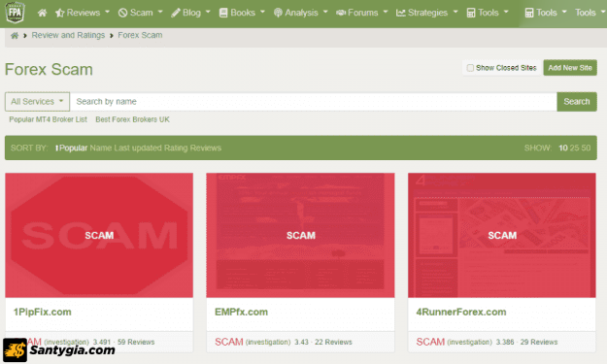Expand the second Tools dropdown arrow
Screen dimensions: 607x364
tap(564, 12)
